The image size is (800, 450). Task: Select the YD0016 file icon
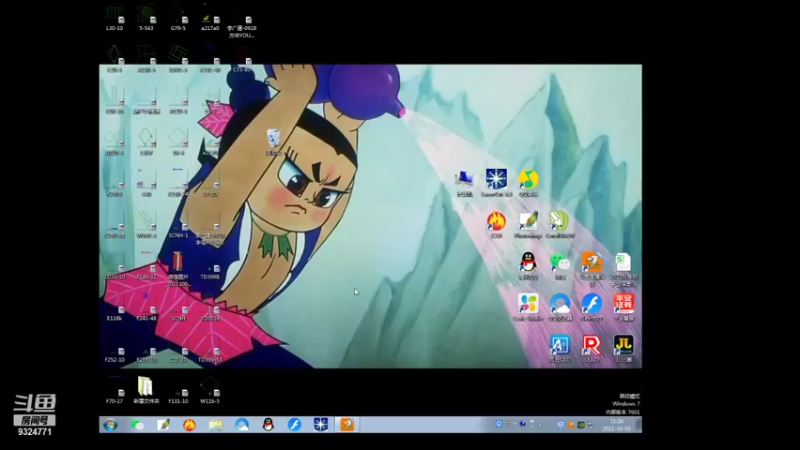click(210, 308)
